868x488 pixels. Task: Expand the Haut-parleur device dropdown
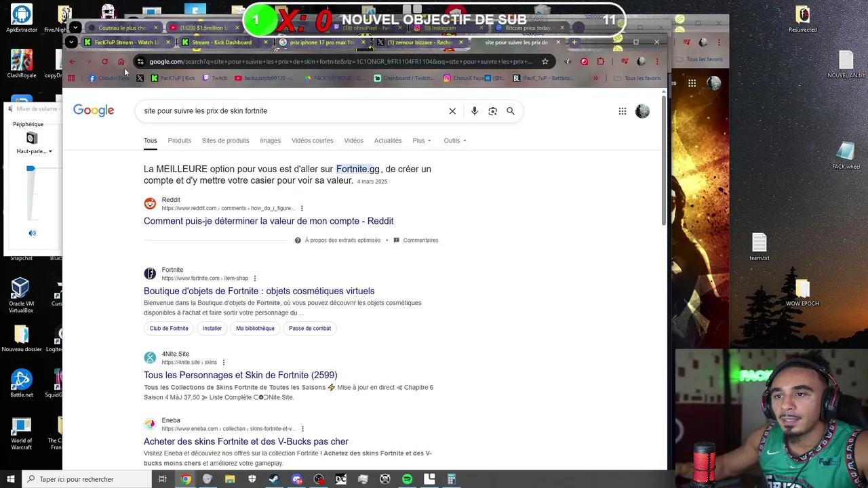coord(35,151)
